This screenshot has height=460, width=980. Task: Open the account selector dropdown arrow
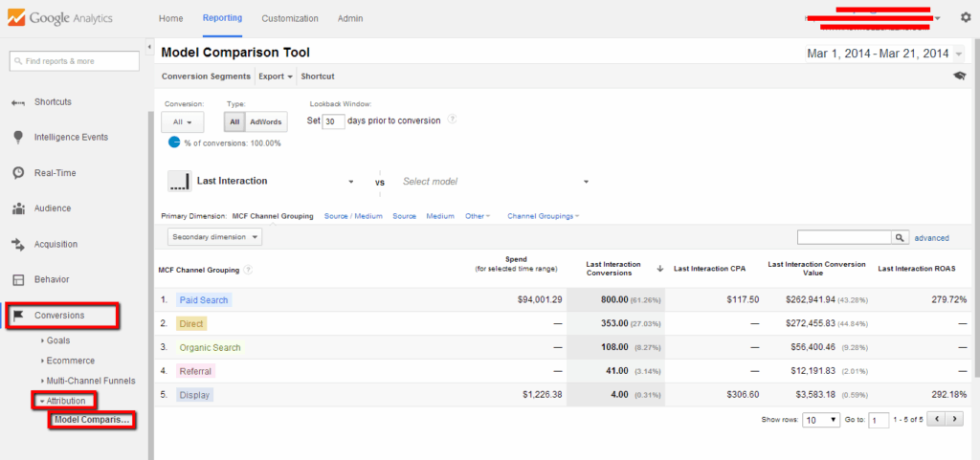(x=938, y=18)
